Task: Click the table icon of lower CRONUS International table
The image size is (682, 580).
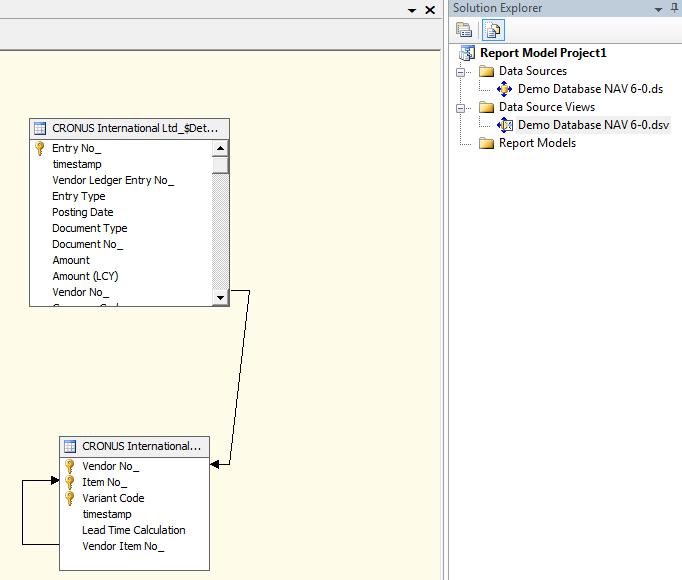Action: 70,446
